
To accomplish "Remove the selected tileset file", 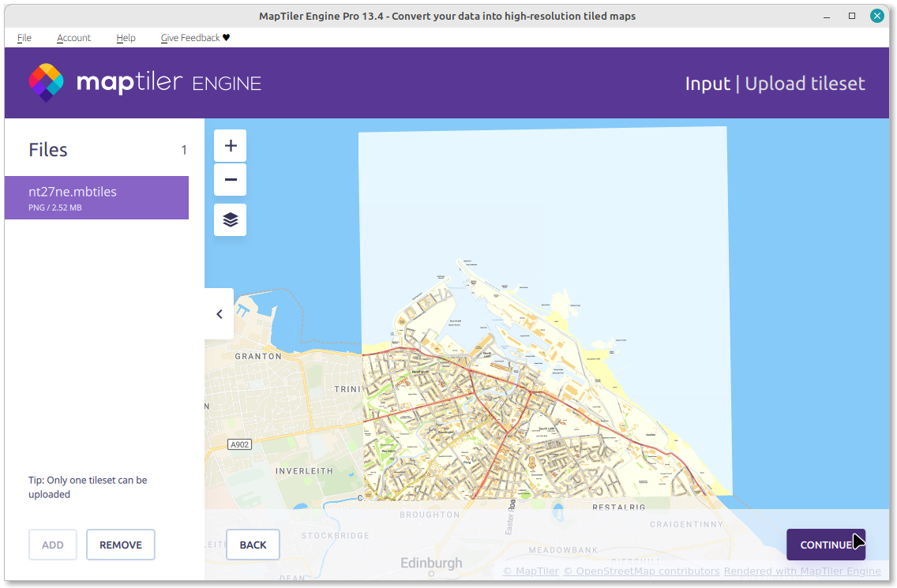I will click(x=121, y=545).
